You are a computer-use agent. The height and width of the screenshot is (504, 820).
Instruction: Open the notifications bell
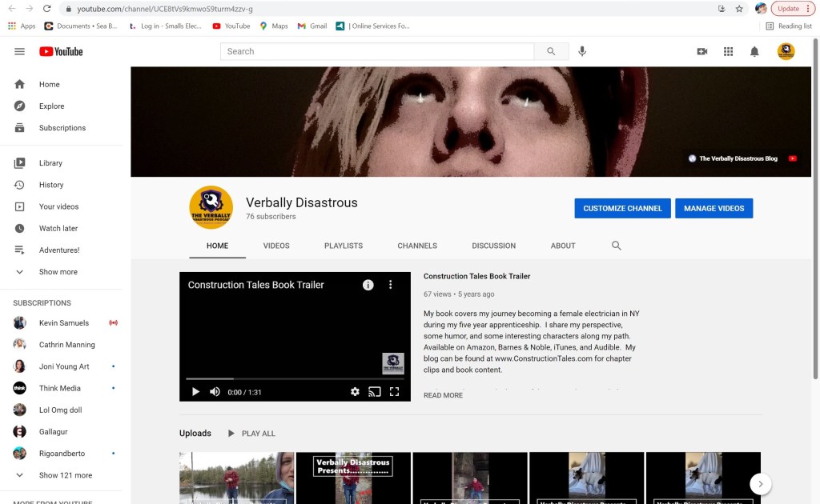point(754,51)
